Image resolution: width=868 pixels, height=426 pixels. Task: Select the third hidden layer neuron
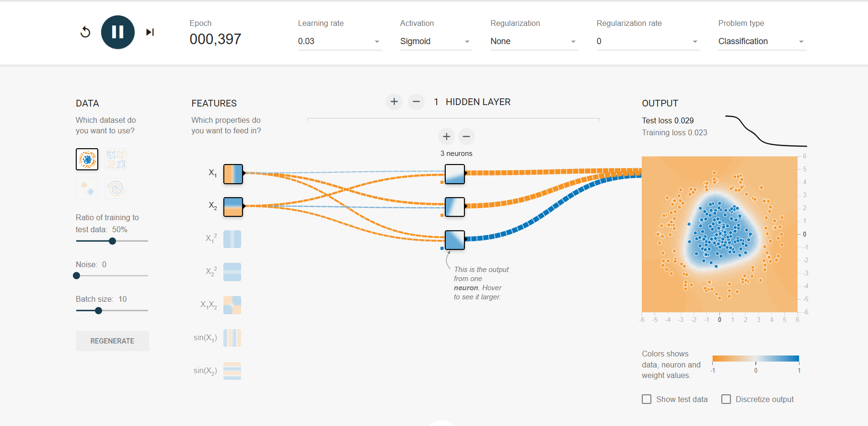[455, 240]
